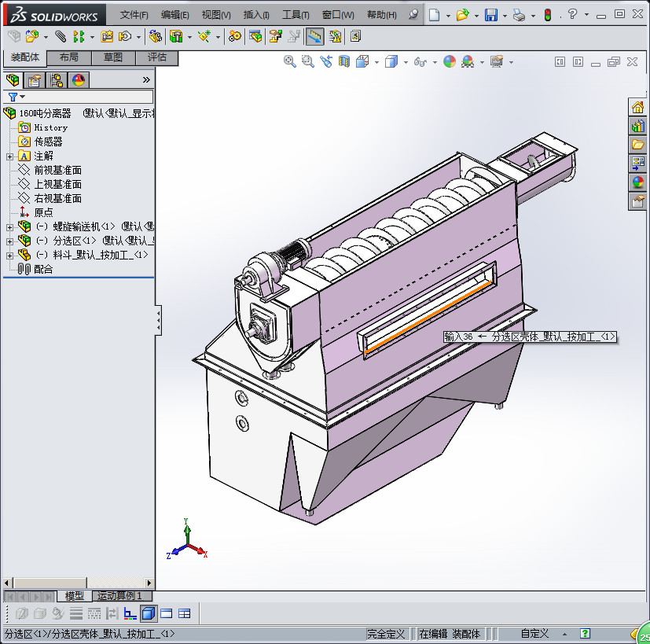Image resolution: width=650 pixels, height=644 pixels.
Task: Open the 文件(F) menu
Action: click(x=134, y=15)
